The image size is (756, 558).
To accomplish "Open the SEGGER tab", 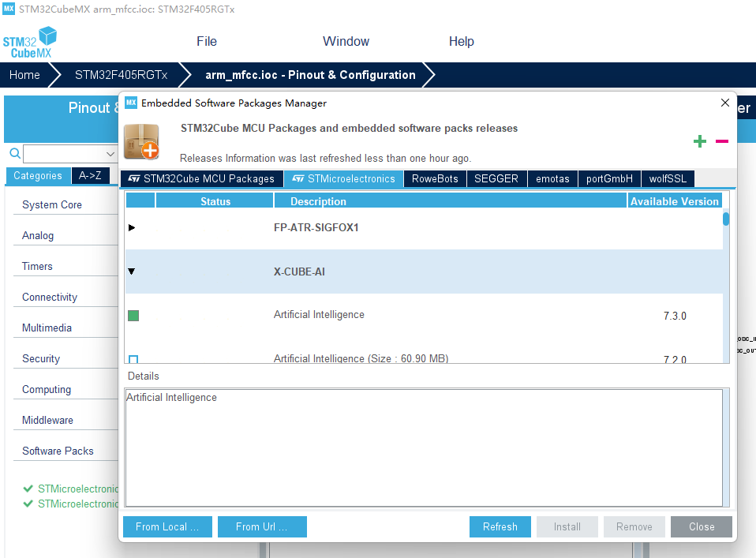I will (496, 179).
